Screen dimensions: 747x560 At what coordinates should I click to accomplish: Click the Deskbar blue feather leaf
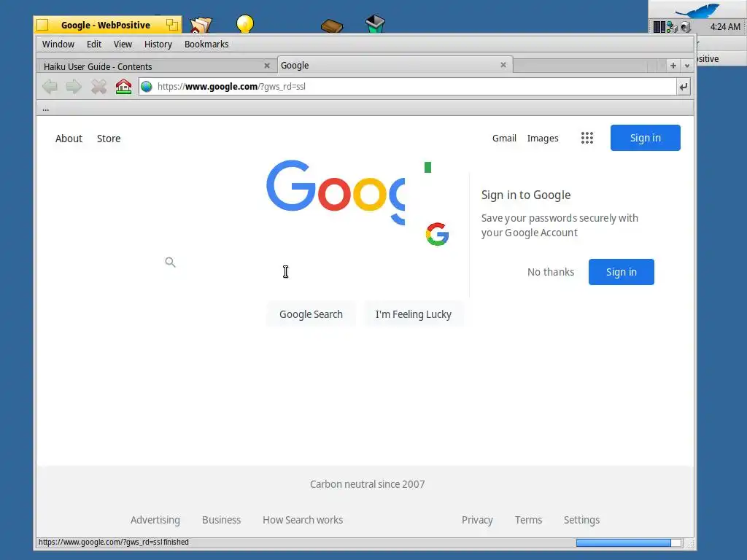pos(697,10)
